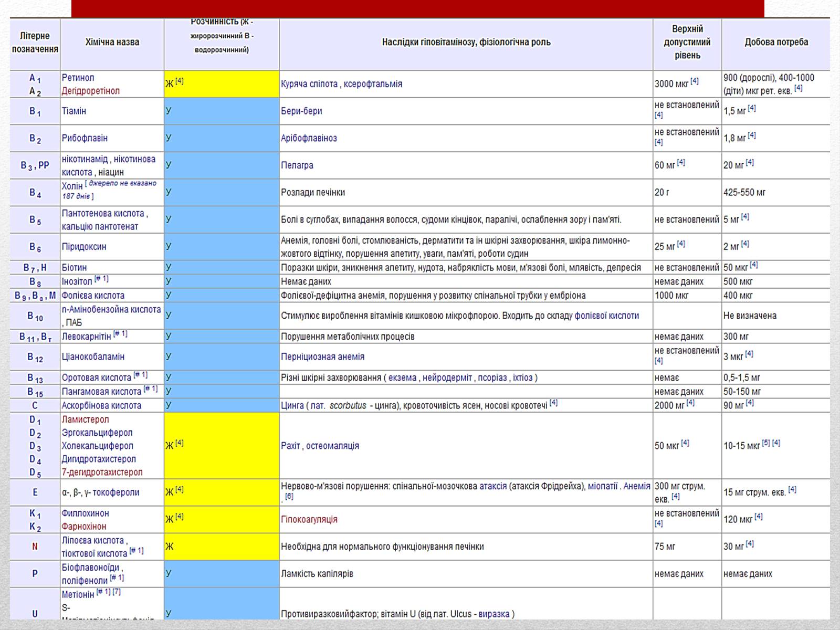Screen dimensions: 840x630
Task: Click the поліфеноли link
Action: (x=85, y=581)
